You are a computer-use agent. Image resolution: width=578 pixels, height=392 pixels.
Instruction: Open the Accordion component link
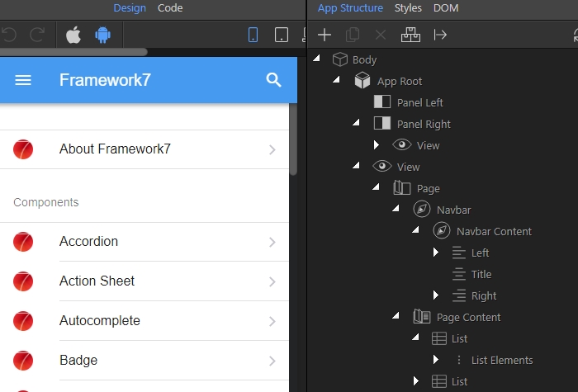[144, 242]
